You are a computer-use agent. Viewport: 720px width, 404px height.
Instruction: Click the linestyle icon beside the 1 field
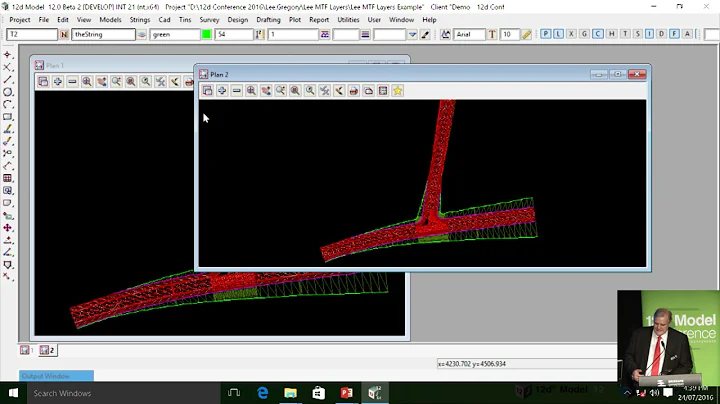coord(325,34)
